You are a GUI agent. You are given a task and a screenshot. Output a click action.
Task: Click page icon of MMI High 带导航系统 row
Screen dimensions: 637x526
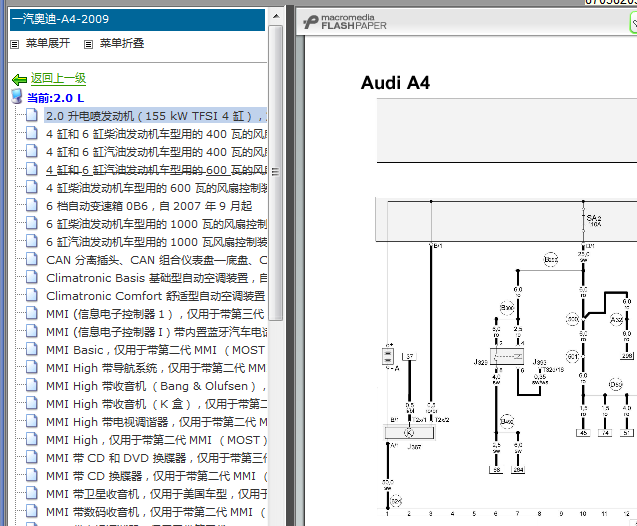tap(32, 367)
